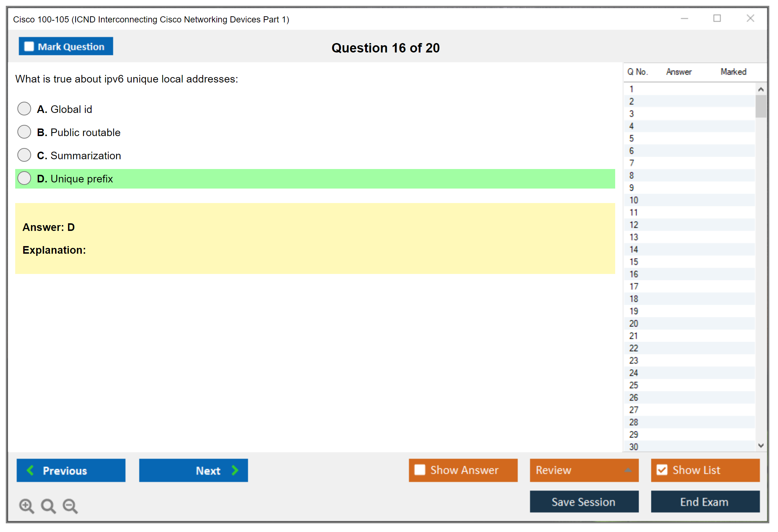Click the zoom in magnifier icon
Viewport: 778px width, 532px height.
[x=26, y=506]
